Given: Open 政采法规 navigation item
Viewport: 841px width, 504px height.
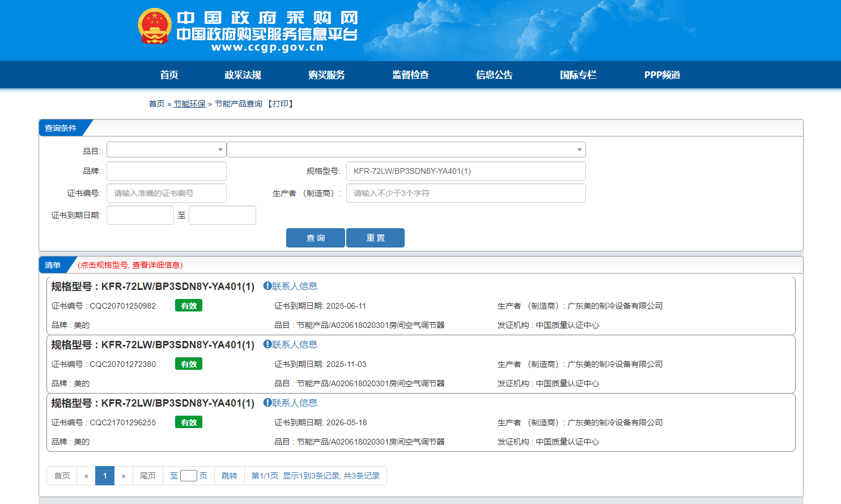Looking at the screenshot, I should tap(243, 75).
